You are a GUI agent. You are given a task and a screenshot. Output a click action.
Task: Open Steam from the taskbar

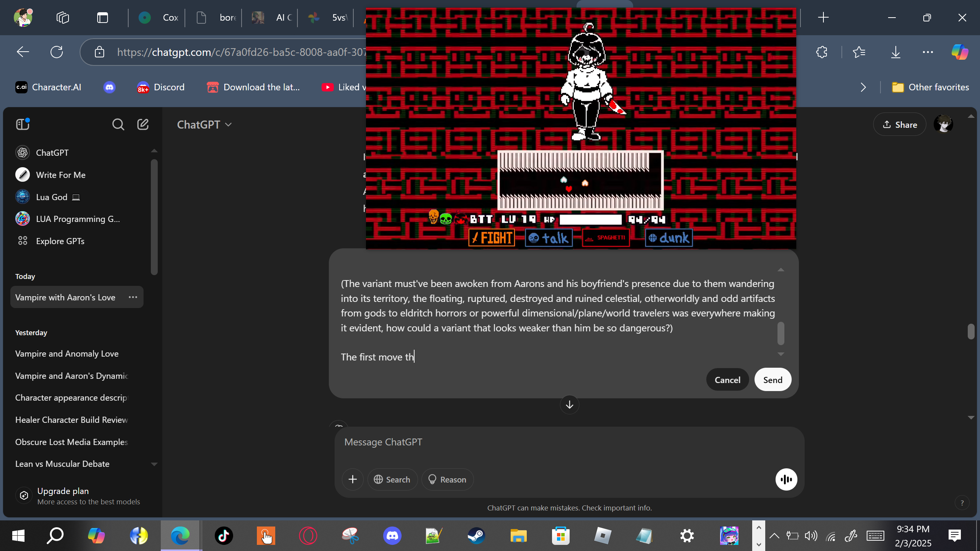point(476,536)
